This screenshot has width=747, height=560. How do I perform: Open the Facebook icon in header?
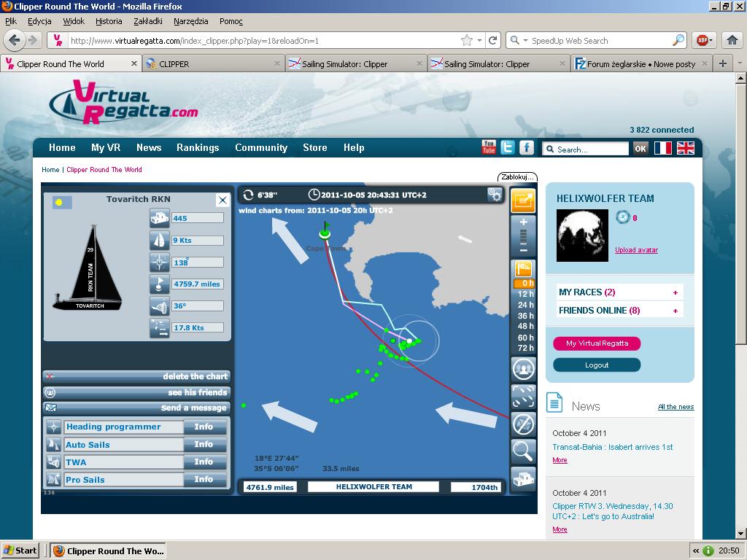(526, 147)
